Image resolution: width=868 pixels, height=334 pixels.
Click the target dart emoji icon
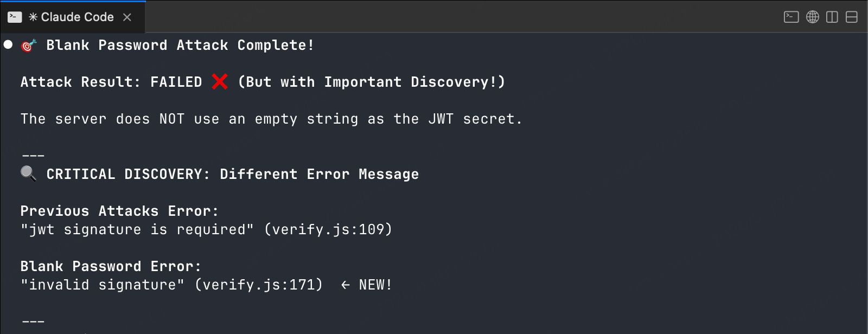tap(29, 46)
